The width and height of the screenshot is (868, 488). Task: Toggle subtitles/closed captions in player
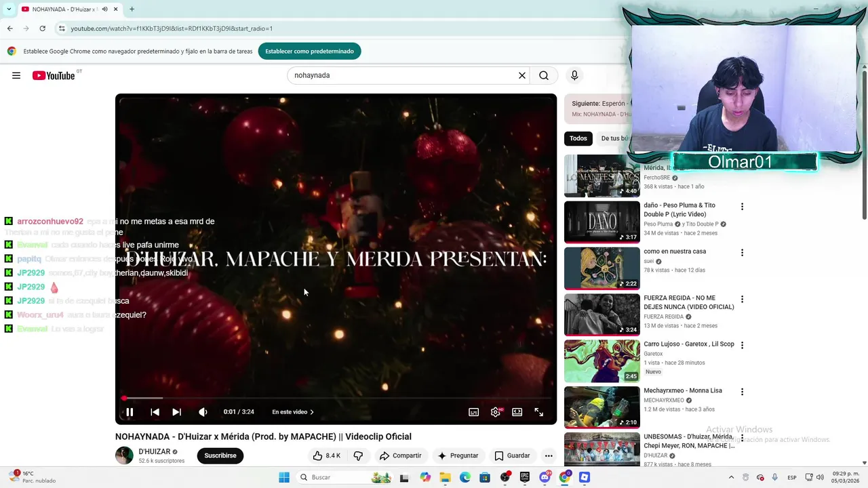(x=474, y=412)
